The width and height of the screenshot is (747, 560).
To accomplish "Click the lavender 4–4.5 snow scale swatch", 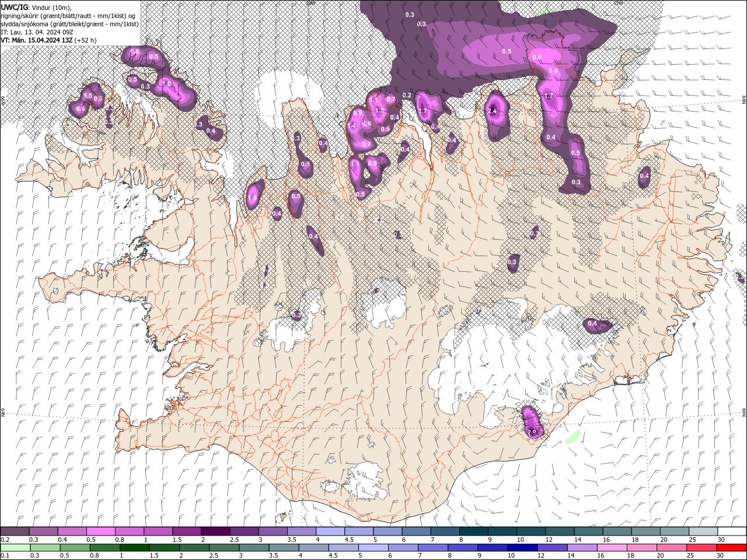I will coord(330,531).
